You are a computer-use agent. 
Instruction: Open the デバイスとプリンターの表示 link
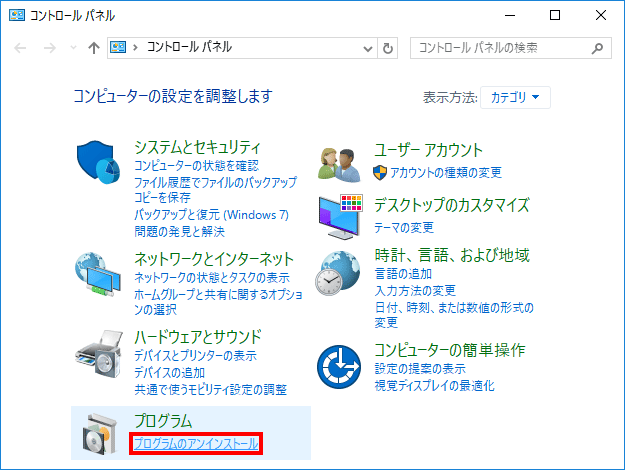point(195,356)
